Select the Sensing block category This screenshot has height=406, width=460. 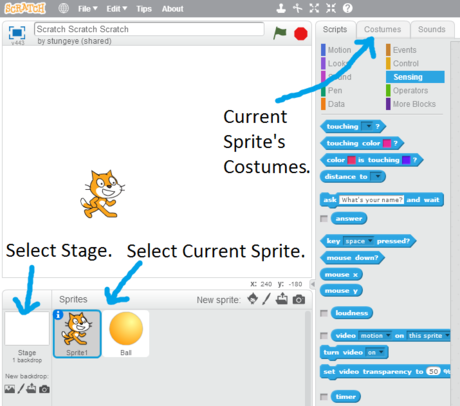point(415,77)
